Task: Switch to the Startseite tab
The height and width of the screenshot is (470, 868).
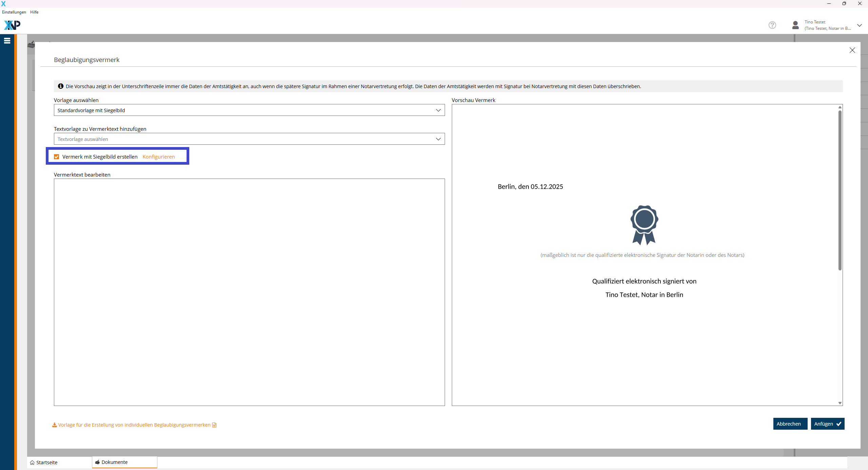Action: pos(44,462)
